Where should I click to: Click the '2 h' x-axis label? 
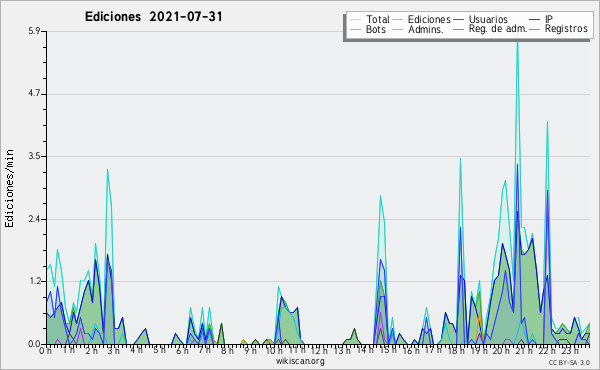pyautogui.click(x=91, y=351)
